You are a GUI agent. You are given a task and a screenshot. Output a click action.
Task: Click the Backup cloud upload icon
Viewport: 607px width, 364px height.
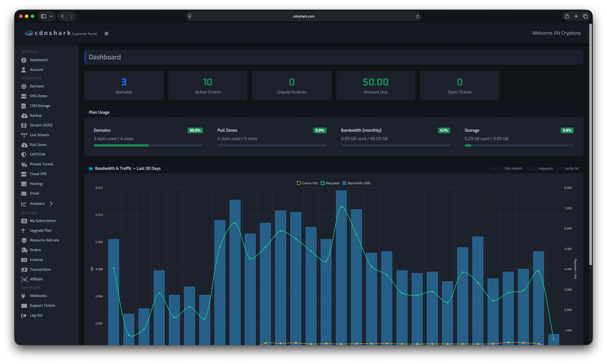24,115
